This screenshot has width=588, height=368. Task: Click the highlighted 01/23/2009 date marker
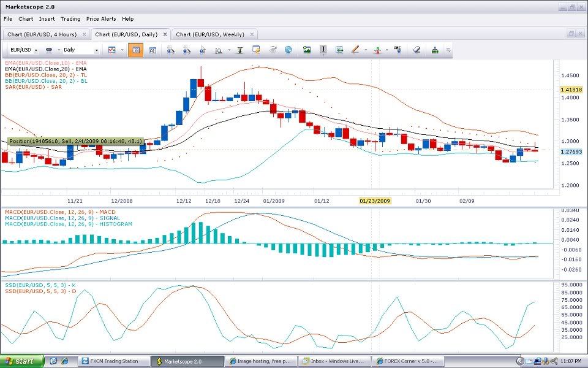pyautogui.click(x=375, y=201)
